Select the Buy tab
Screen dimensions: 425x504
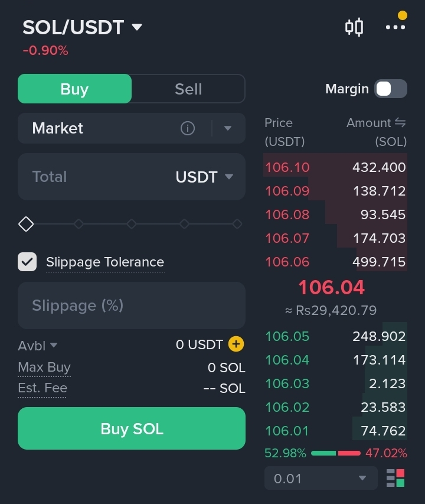coord(74,89)
